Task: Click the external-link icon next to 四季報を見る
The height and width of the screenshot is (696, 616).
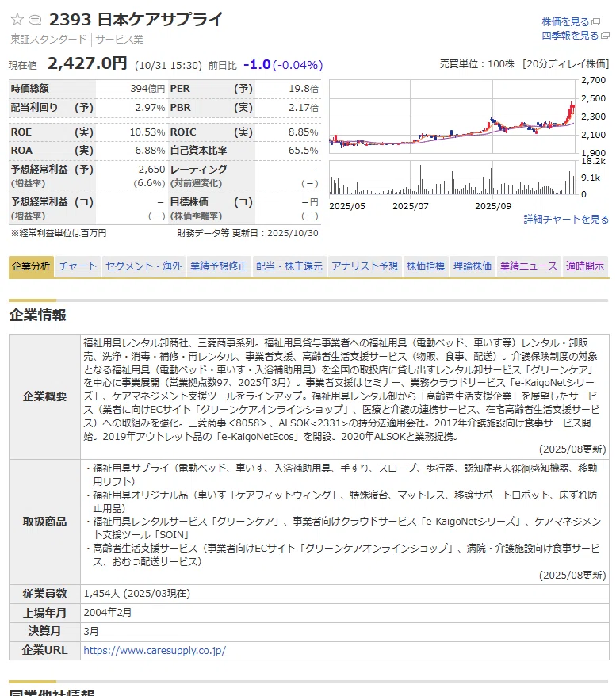Action: click(606, 36)
